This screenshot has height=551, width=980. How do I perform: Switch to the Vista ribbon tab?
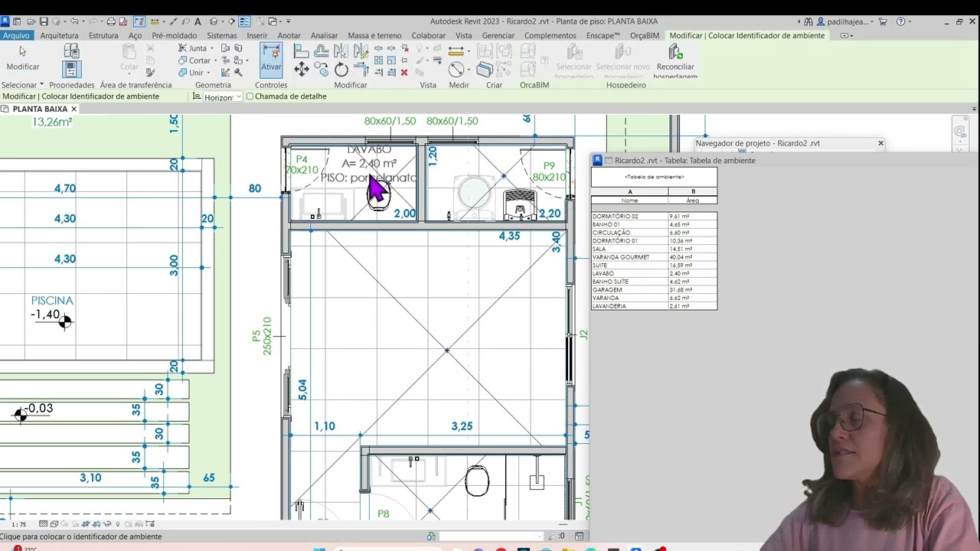[x=463, y=35]
